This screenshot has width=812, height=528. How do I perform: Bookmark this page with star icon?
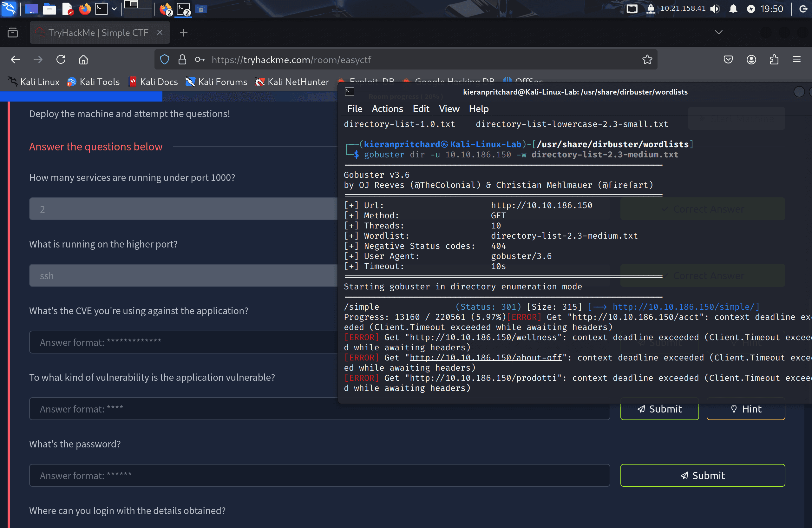[x=647, y=60]
